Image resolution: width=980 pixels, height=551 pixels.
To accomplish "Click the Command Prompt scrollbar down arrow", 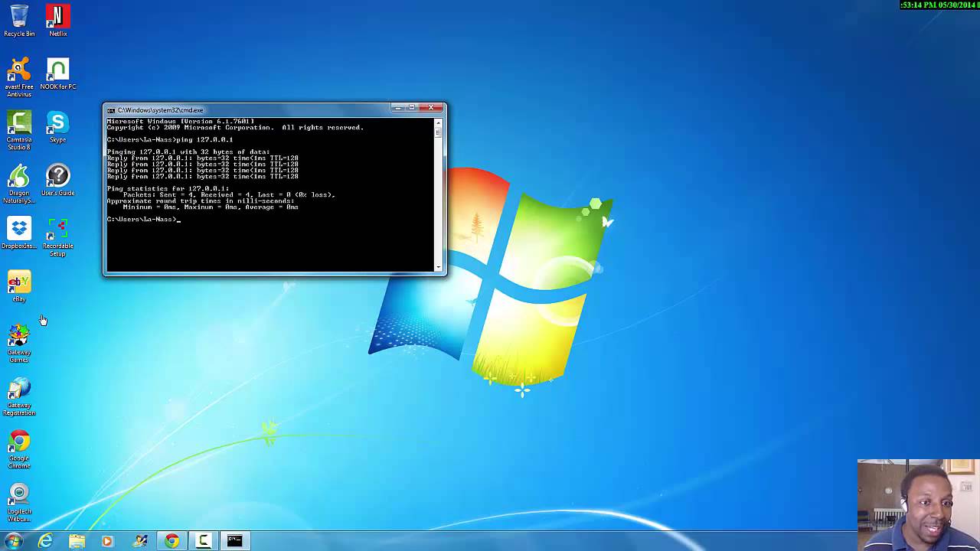I will (x=439, y=267).
